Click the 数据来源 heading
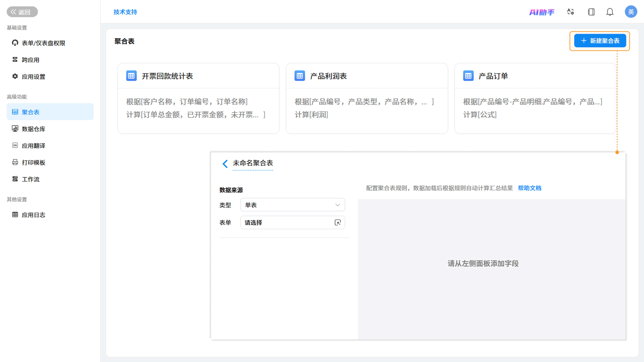Image resolution: width=644 pixels, height=362 pixels. (231, 190)
